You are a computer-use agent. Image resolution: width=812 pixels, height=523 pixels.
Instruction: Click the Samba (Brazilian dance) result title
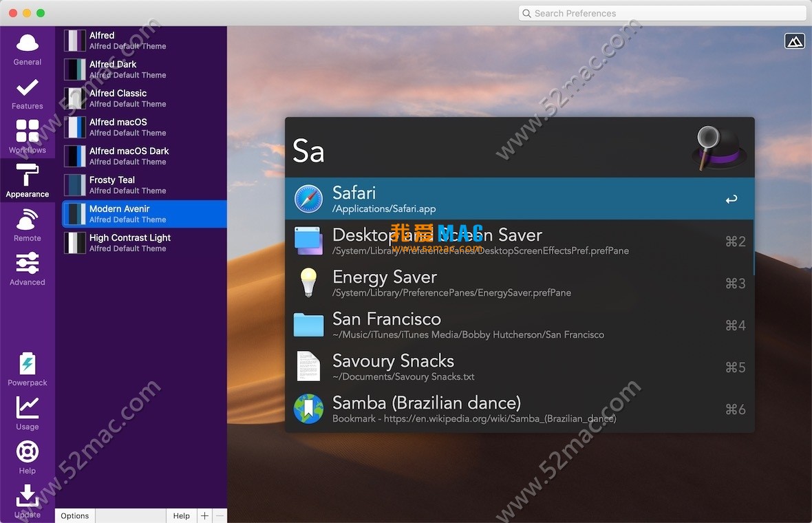pos(427,403)
